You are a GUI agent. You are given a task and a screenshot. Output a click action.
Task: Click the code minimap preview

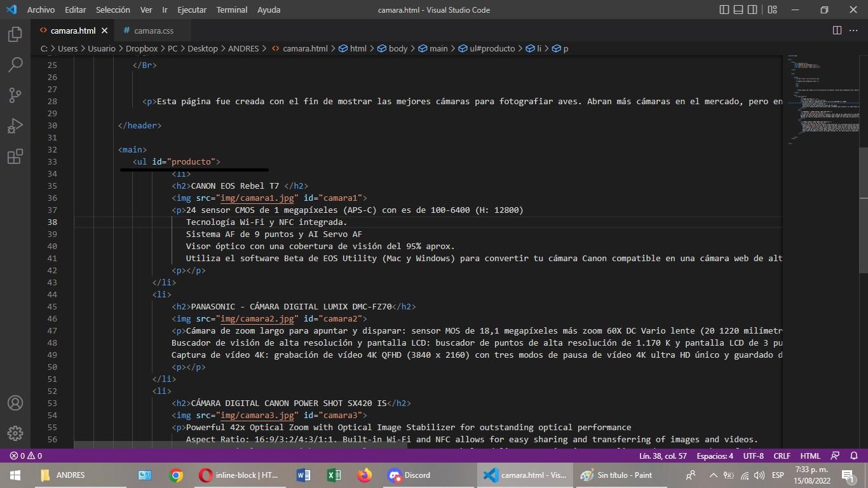pyautogui.click(x=820, y=100)
